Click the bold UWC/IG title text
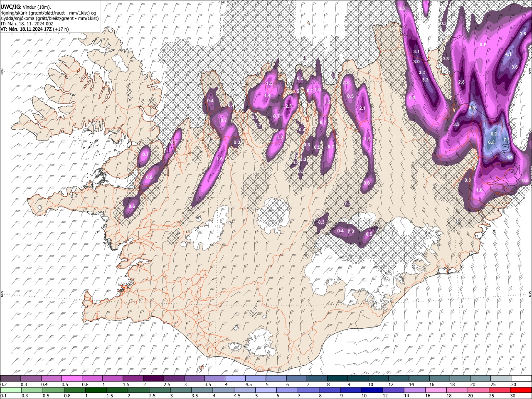This screenshot has width=532, height=399. (x=10, y=7)
